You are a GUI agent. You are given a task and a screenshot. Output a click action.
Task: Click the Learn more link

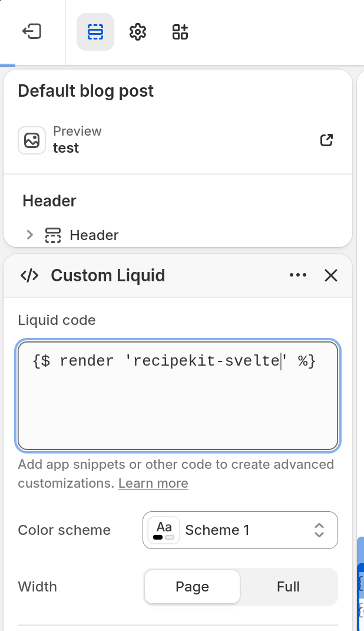tap(153, 483)
